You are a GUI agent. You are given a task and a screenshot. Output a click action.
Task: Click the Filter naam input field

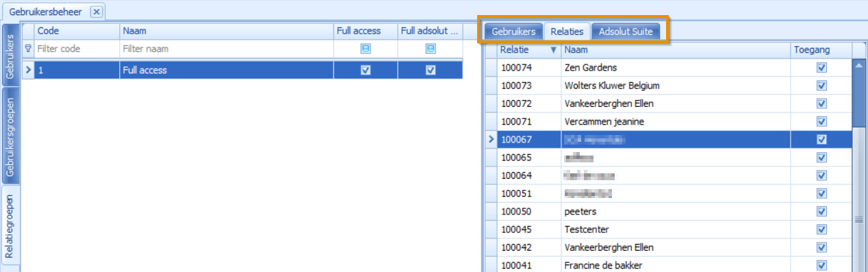tap(227, 49)
